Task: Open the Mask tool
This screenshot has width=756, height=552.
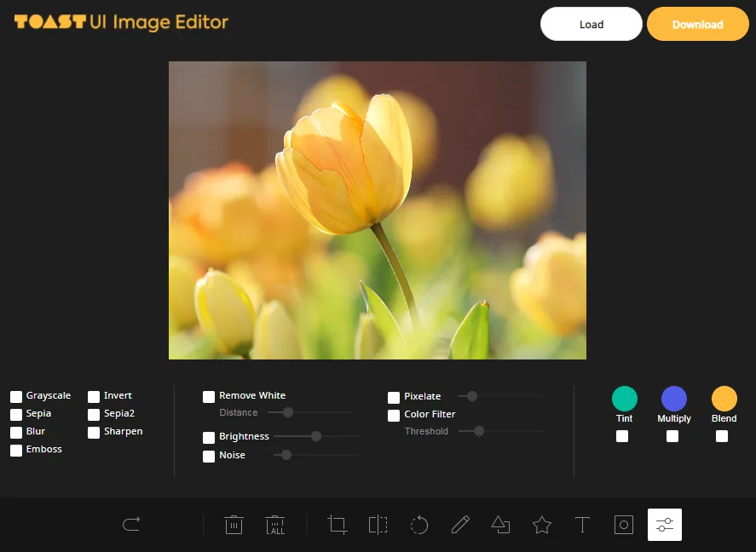Action: point(624,525)
